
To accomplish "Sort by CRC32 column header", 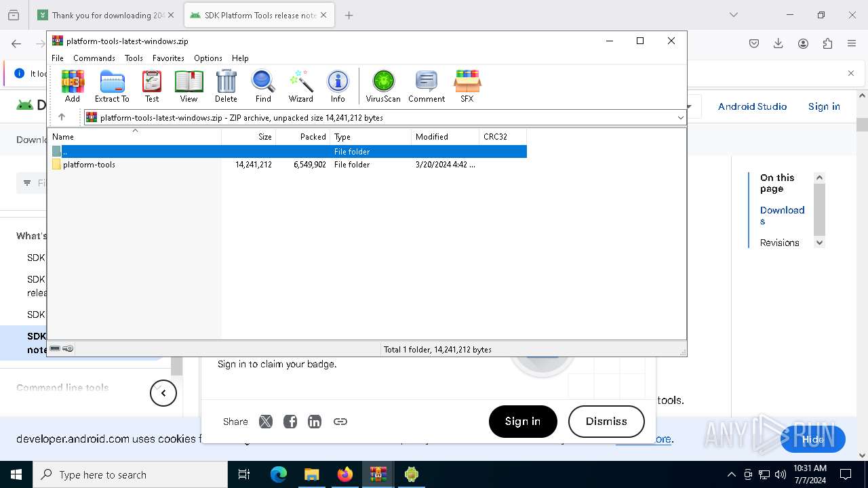I will tap(502, 137).
